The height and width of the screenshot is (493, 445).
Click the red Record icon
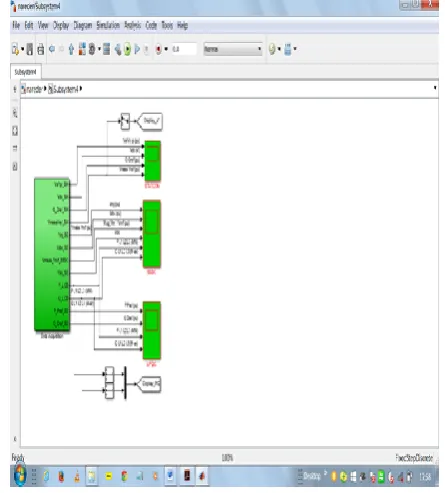point(159,49)
